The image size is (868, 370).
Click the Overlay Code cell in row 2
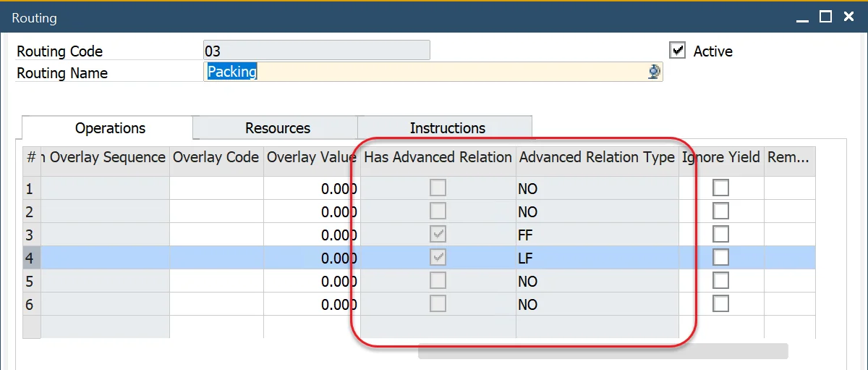point(216,211)
